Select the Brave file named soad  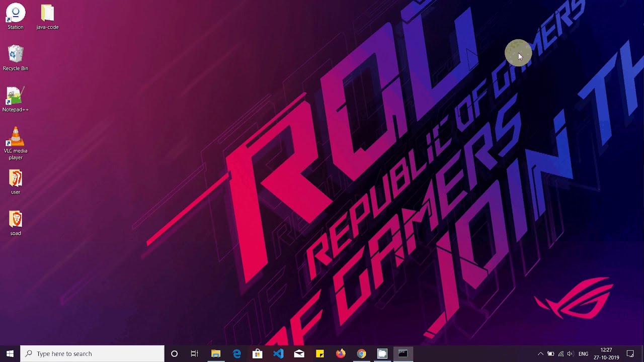(16, 223)
